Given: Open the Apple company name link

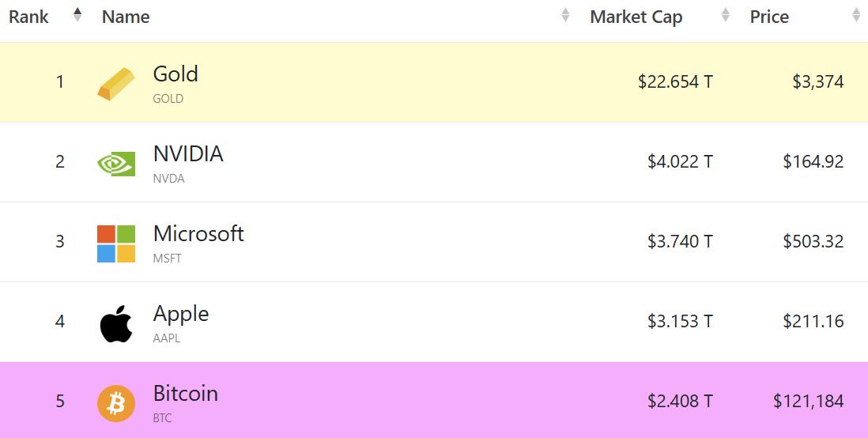Looking at the screenshot, I should click(x=181, y=314).
